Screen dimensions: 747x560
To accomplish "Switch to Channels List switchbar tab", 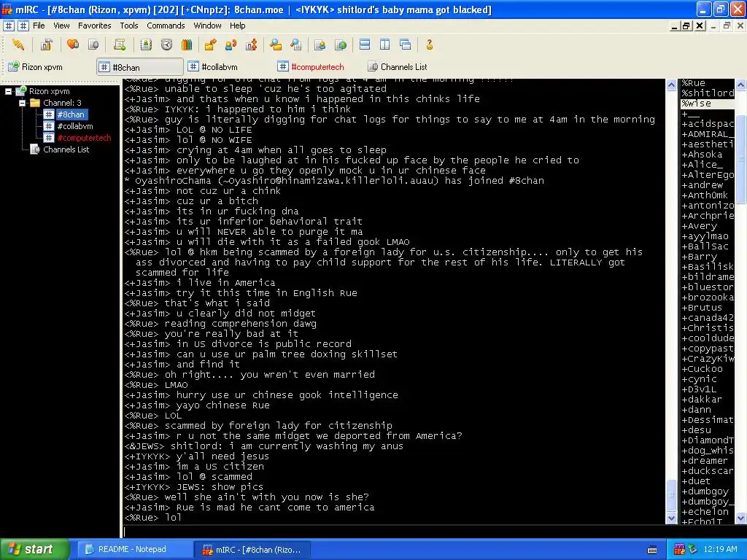I will pos(398,66).
